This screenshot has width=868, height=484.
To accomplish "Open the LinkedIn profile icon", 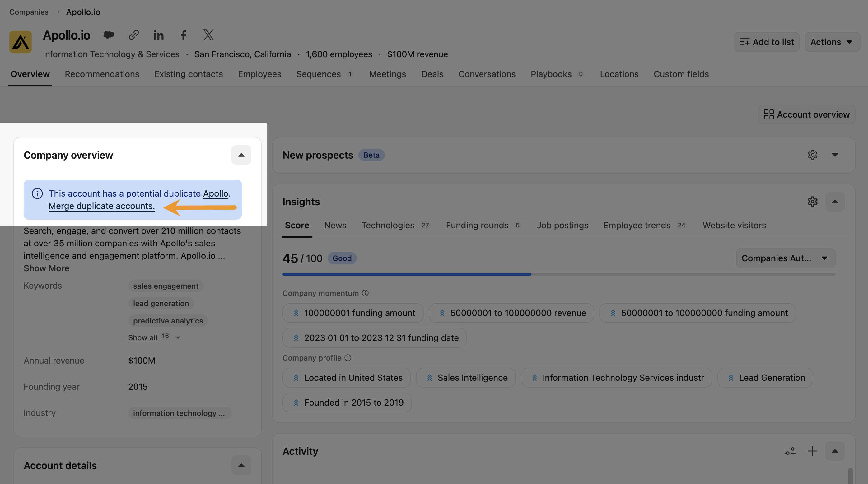I will [x=159, y=35].
